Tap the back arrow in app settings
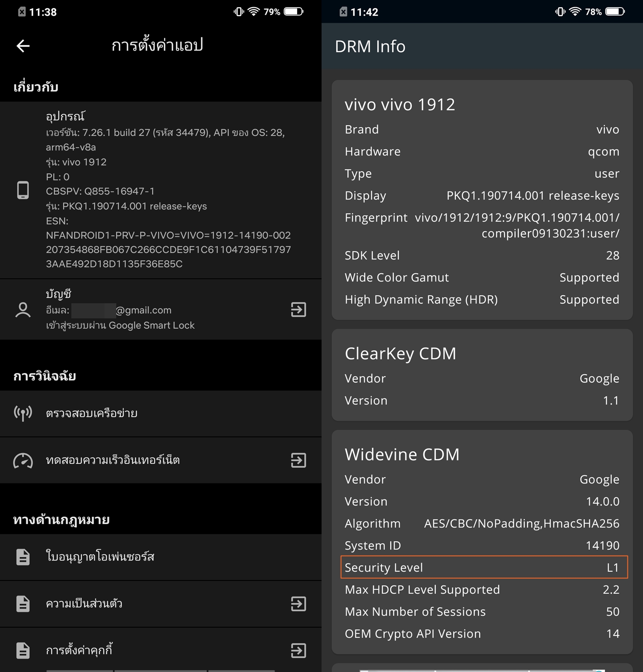Viewport: 643px width, 672px height. click(23, 46)
